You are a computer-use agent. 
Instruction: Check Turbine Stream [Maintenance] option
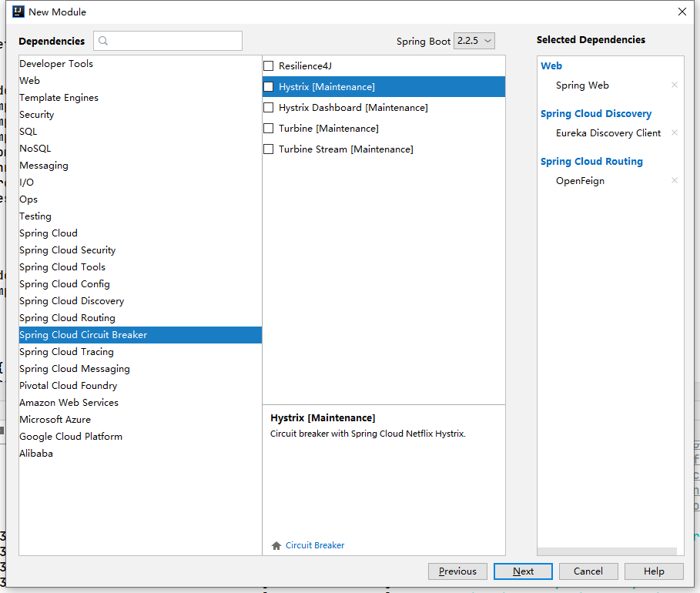point(268,149)
